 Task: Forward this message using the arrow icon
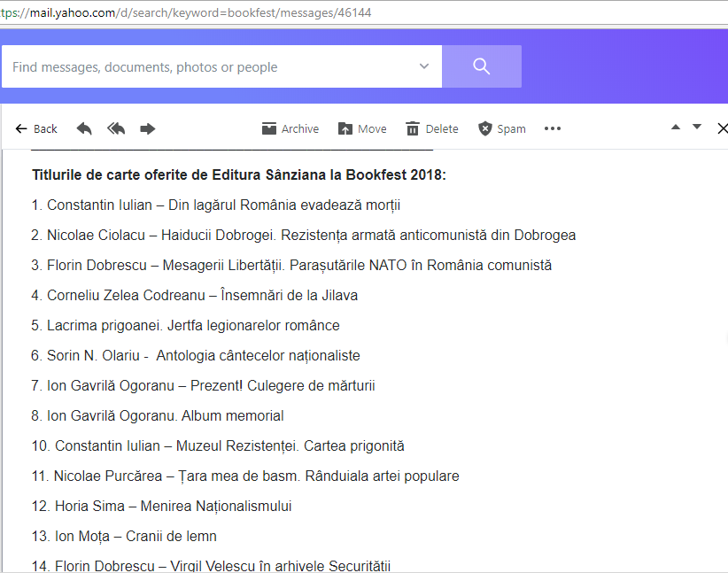[148, 129]
